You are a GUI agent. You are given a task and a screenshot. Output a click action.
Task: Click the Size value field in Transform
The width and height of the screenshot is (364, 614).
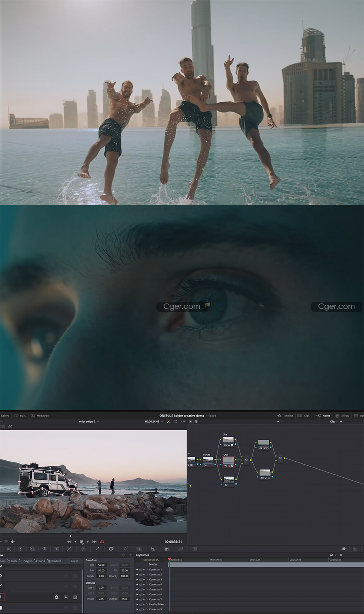pos(101,565)
